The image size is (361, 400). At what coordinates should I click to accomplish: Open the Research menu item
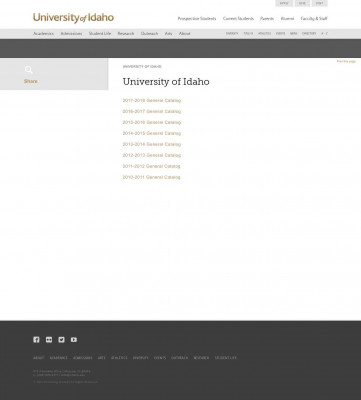(126, 34)
